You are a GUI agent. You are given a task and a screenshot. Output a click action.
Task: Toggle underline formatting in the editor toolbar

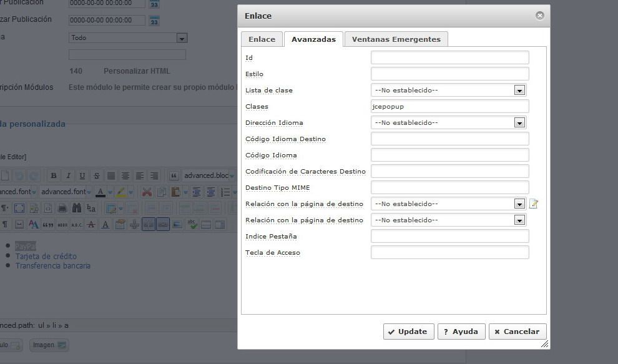click(x=82, y=175)
